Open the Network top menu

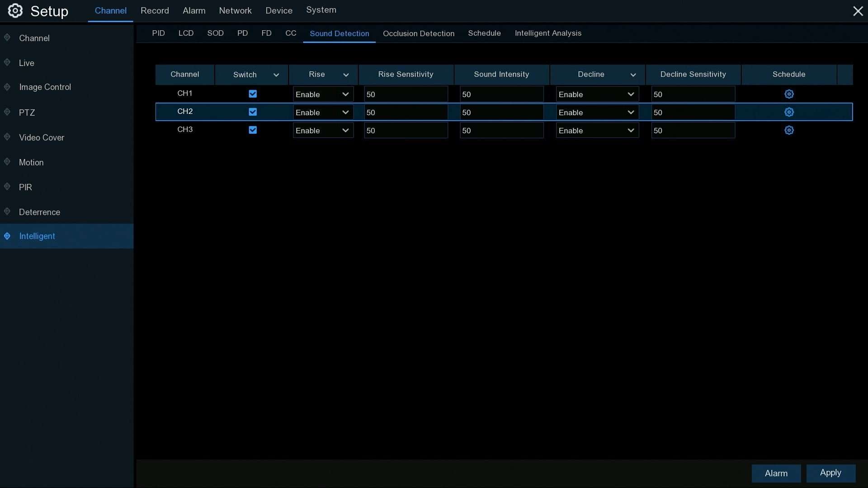(x=235, y=11)
